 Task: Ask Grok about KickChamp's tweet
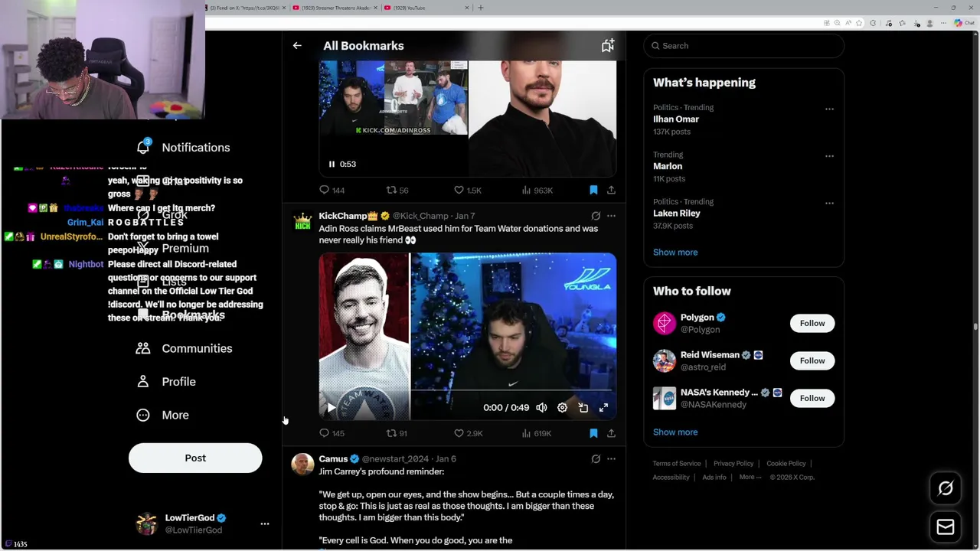click(596, 216)
